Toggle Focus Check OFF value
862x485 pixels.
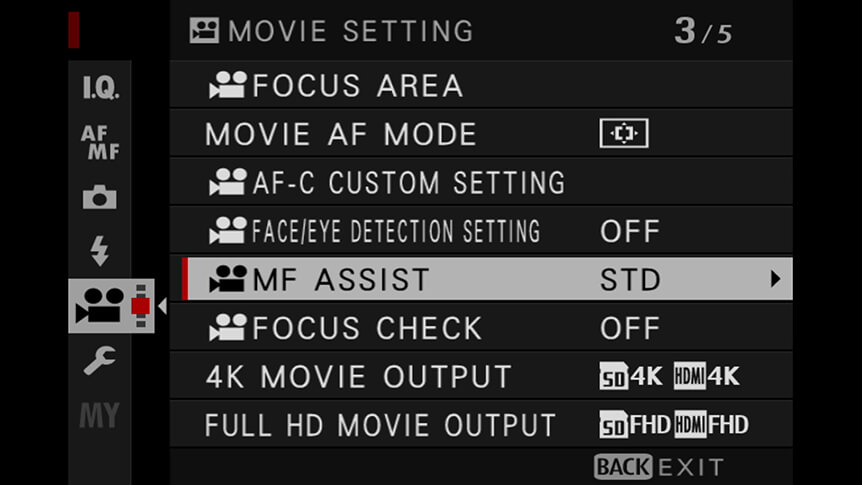(630, 328)
